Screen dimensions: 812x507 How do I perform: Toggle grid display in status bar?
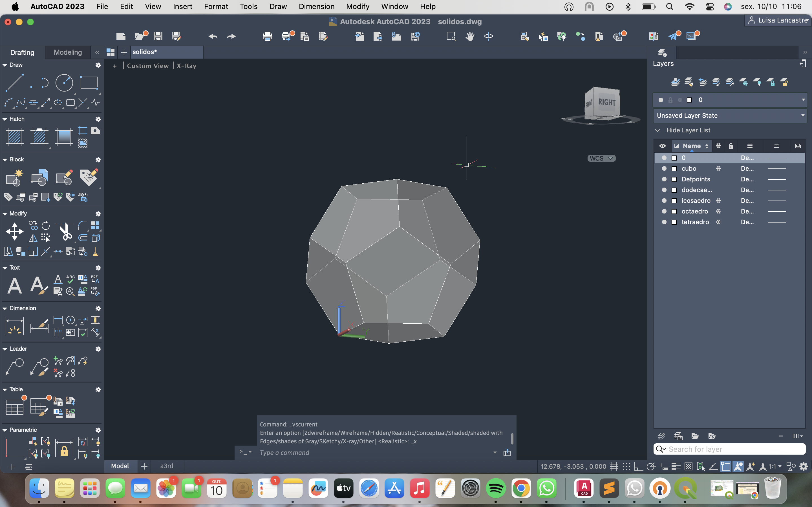[x=614, y=466]
